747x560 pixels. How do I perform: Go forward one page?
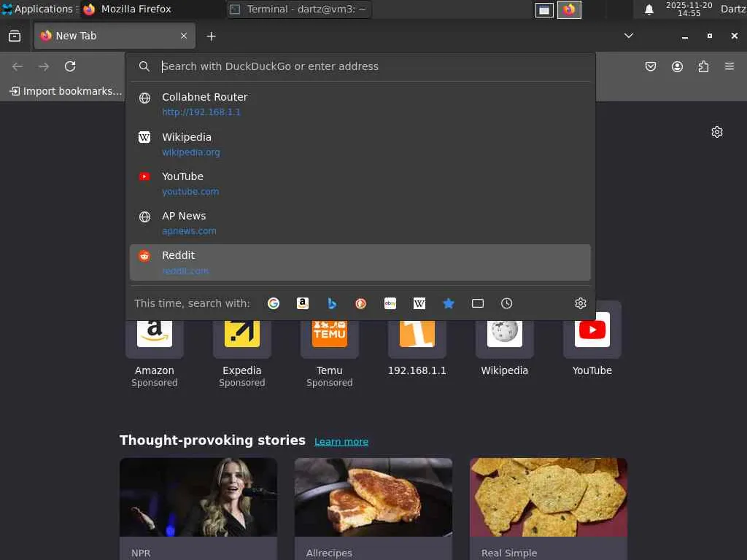[44, 66]
